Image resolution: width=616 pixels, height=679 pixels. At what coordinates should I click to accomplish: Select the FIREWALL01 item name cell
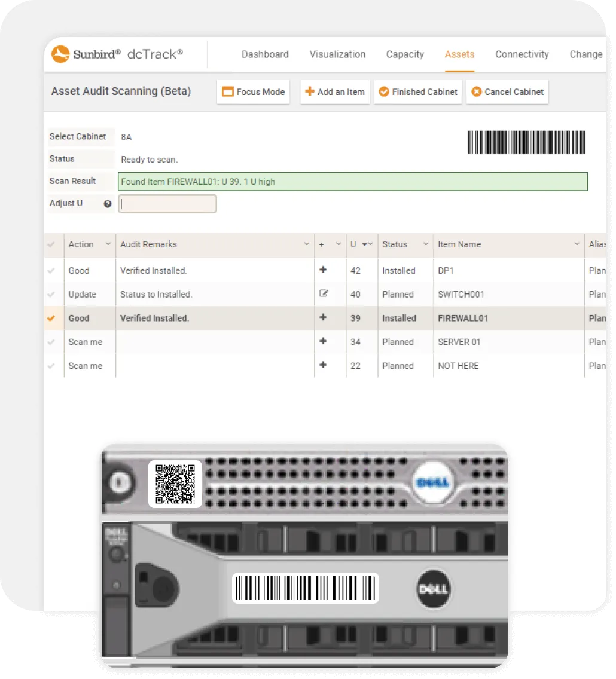[508, 318]
